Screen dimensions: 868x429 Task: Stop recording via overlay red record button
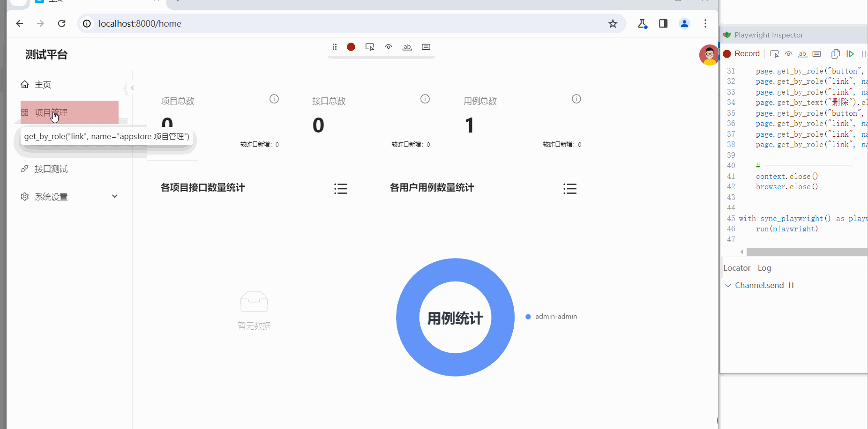tap(351, 47)
